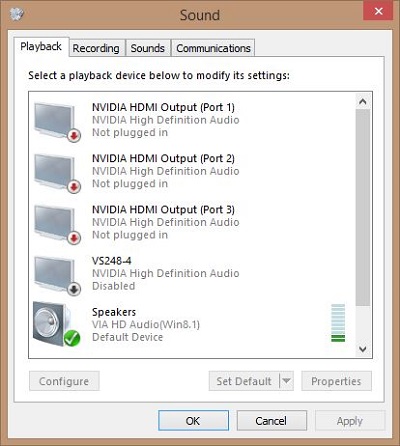Select NVIDIA HDMI Output Port 3 monitor icon

coord(57,224)
